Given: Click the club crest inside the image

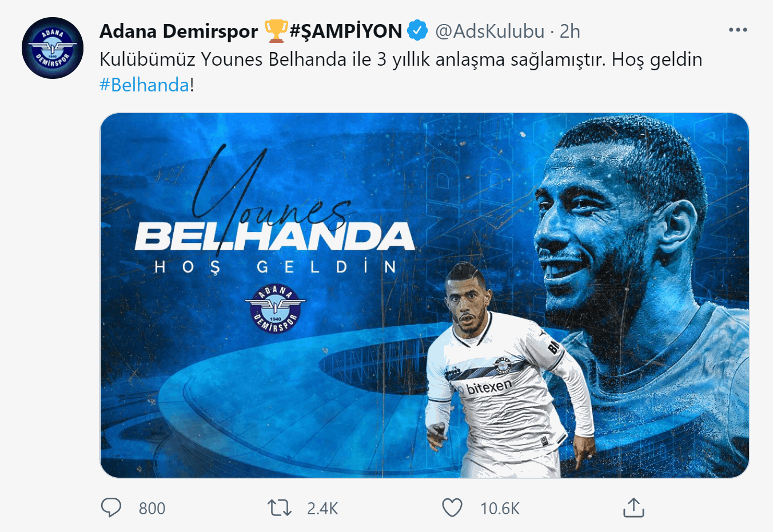Looking at the screenshot, I should coord(275,308).
